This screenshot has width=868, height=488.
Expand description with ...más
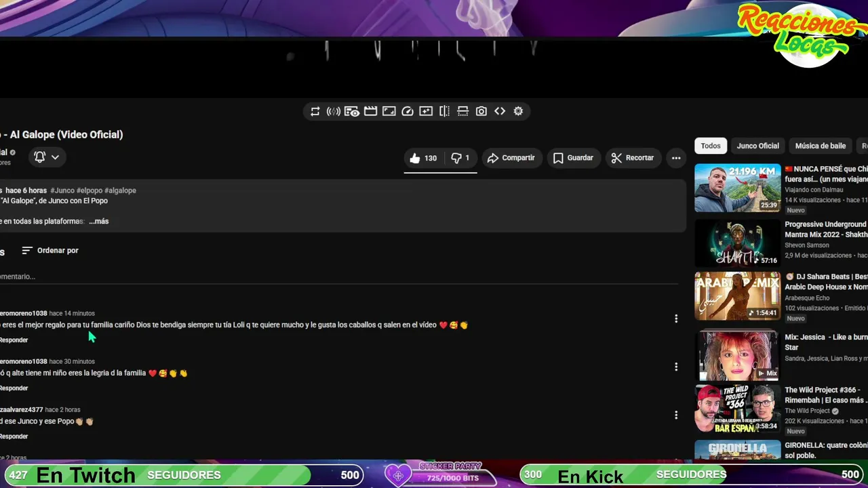[99, 222]
